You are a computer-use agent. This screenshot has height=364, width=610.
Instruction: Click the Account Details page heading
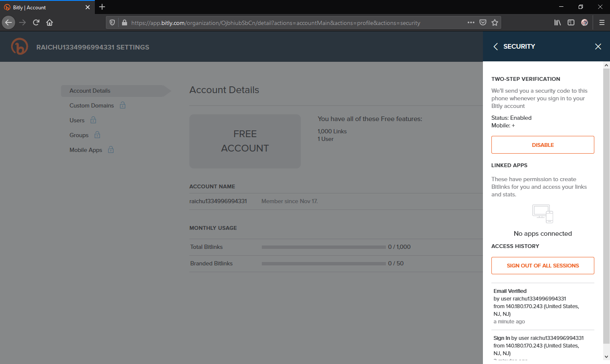click(224, 90)
